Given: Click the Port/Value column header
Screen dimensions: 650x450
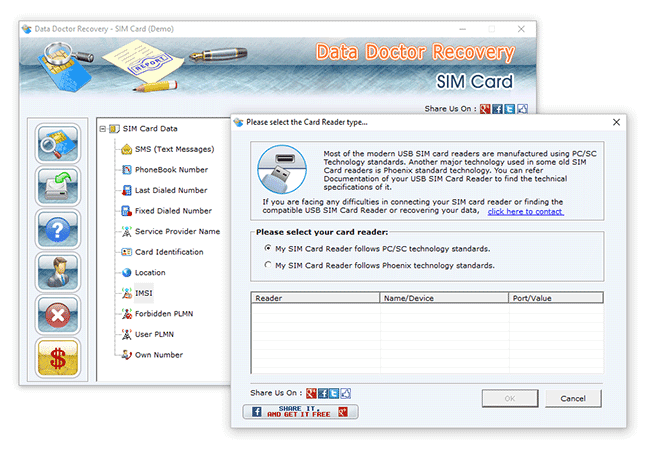Looking at the screenshot, I should [555, 298].
